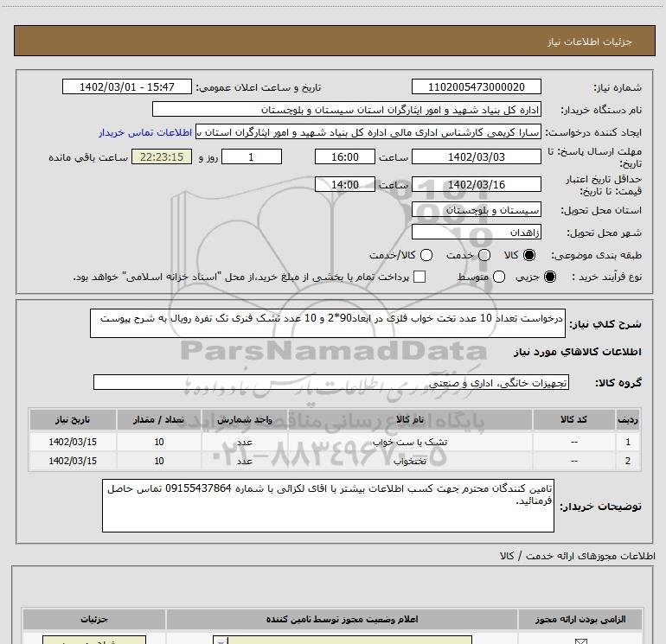Open buyer contact info link اطلاعات تماس خریدار
666x644 pixels.
point(145,132)
